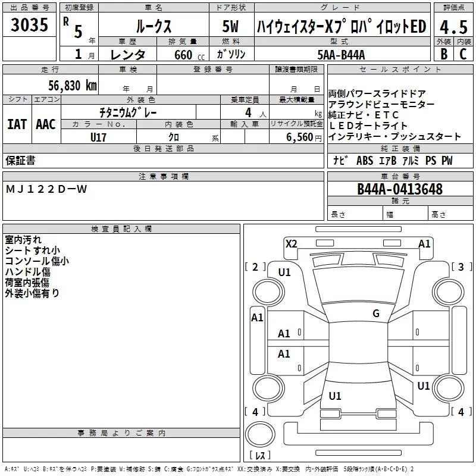Image resolution: width=476 pixels, height=476 pixels.
Task: Select inspector note コンソール傷小
Action: 37,261
